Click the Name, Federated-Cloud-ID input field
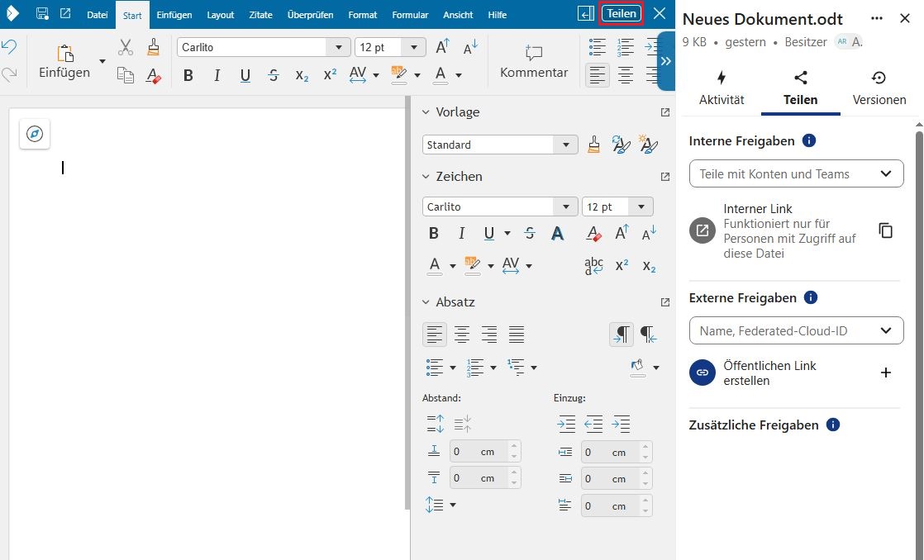 (785, 330)
